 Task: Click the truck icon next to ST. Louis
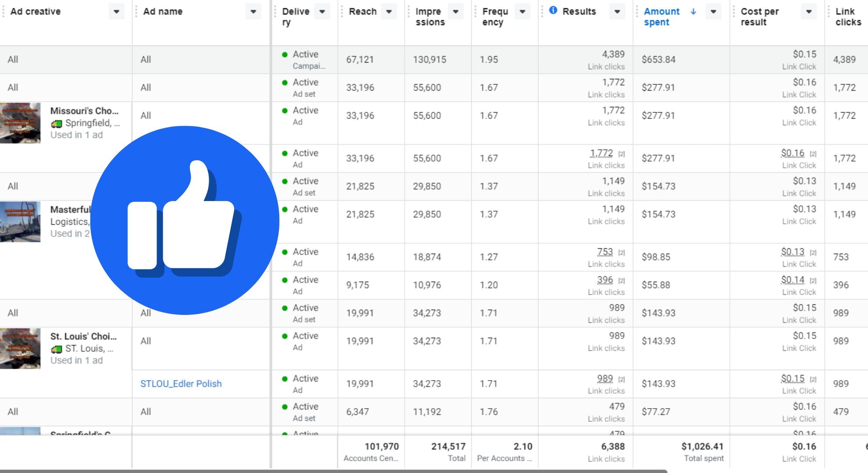pos(56,349)
